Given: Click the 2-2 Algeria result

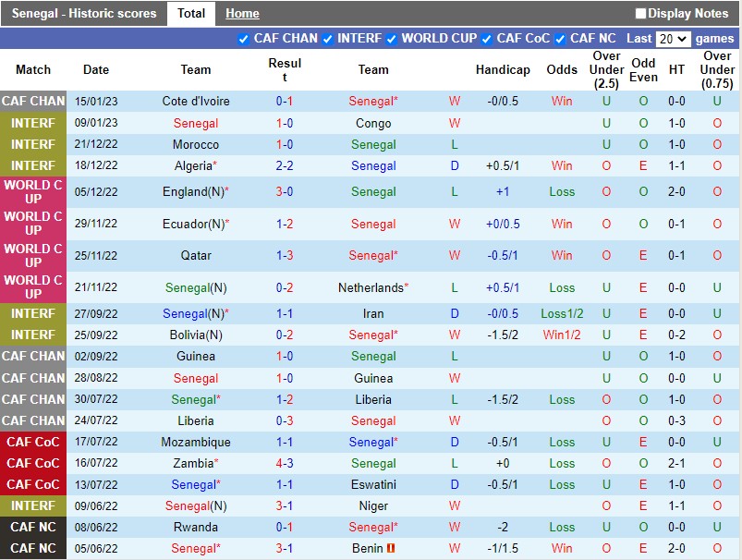Looking at the screenshot, I should pos(285,166).
